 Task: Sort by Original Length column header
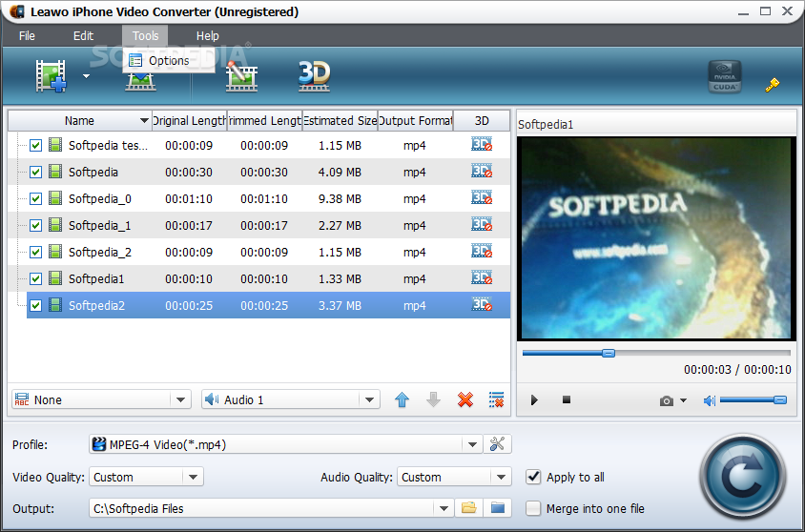(190, 120)
